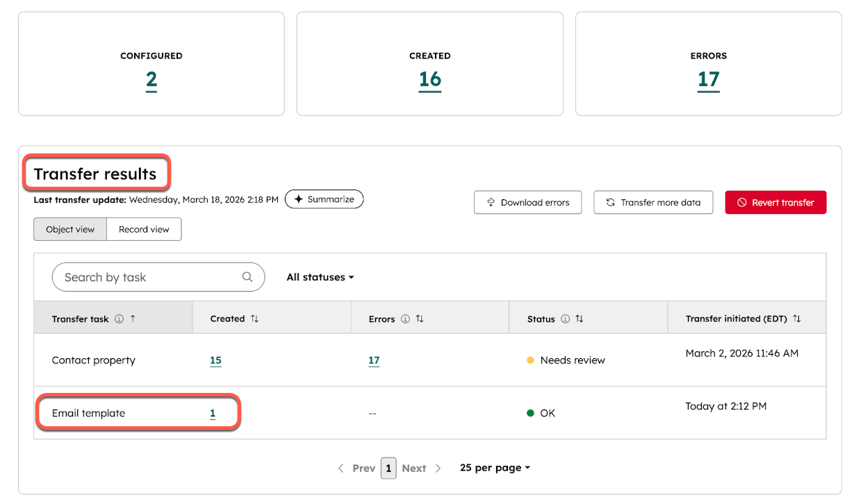Viewport: 863px width, 504px height.
Task: Switch to Object view
Action: pyautogui.click(x=70, y=229)
